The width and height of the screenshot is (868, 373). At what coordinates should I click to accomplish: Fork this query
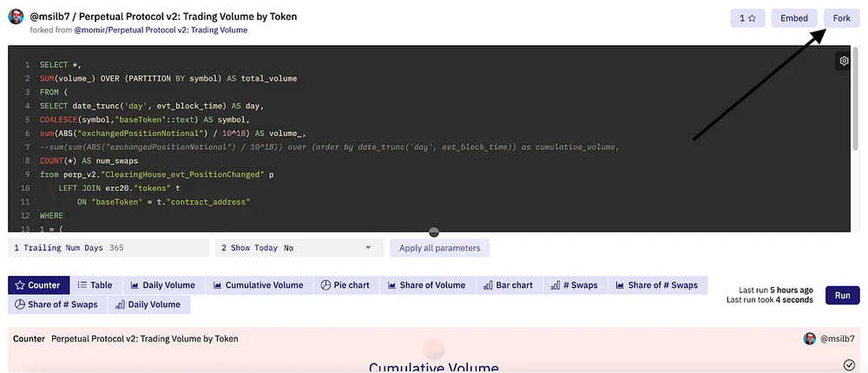[841, 17]
